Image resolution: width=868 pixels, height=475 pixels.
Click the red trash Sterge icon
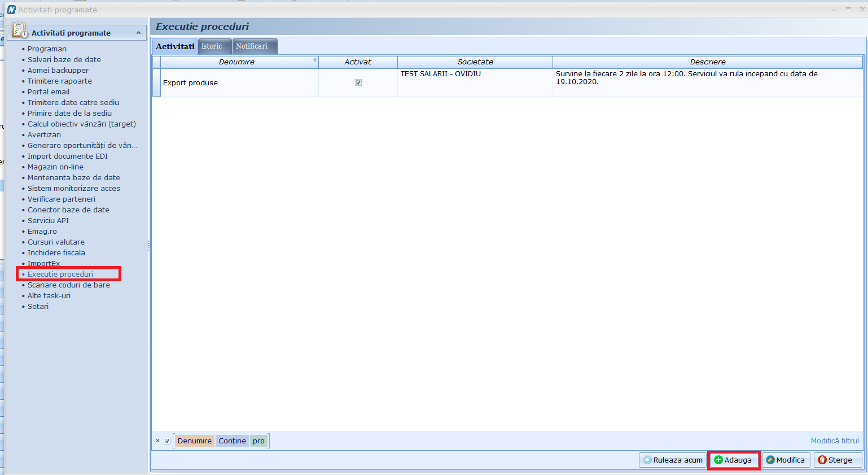(x=822, y=460)
